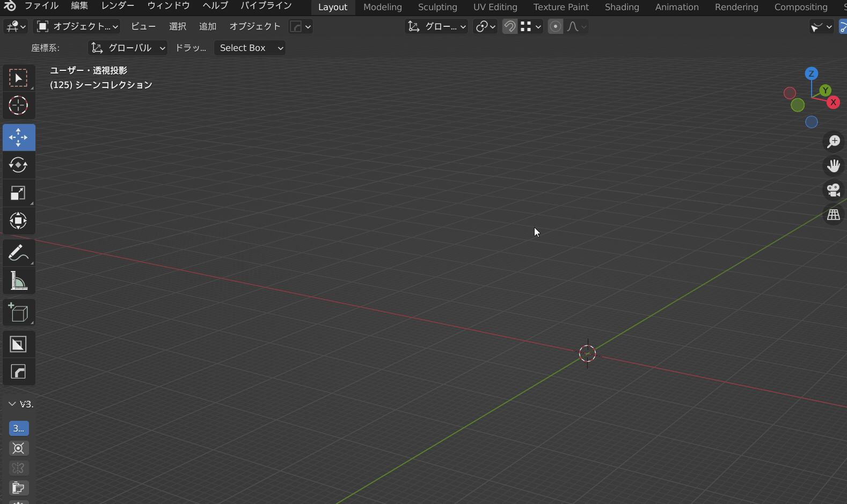Click the pan hand viewport icon
The width and height of the screenshot is (847, 504).
pyautogui.click(x=834, y=166)
